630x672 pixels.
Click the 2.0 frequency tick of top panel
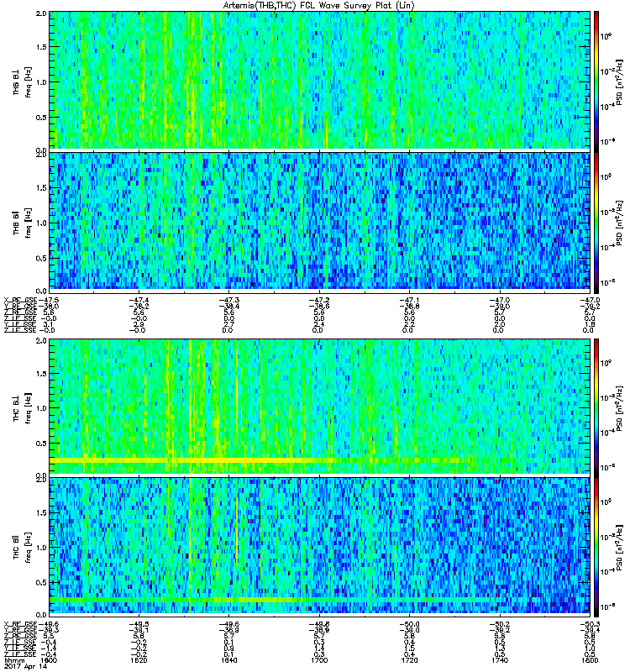[41, 13]
